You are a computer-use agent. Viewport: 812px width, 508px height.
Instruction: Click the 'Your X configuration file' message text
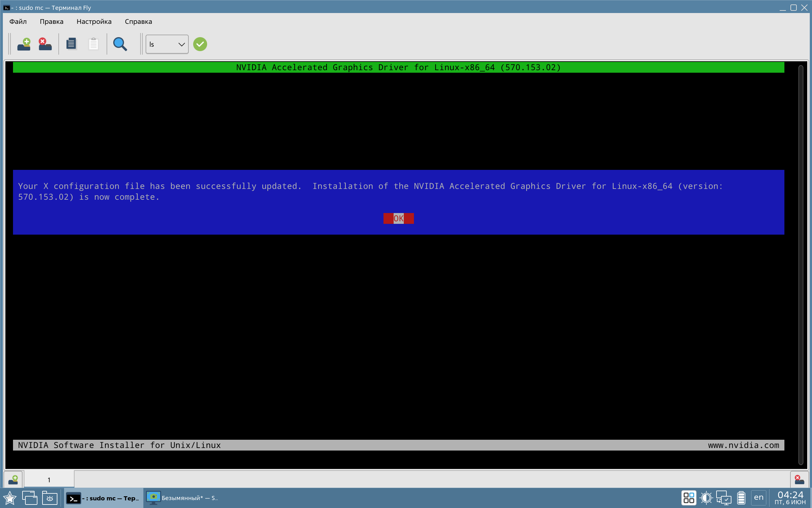tap(370, 191)
